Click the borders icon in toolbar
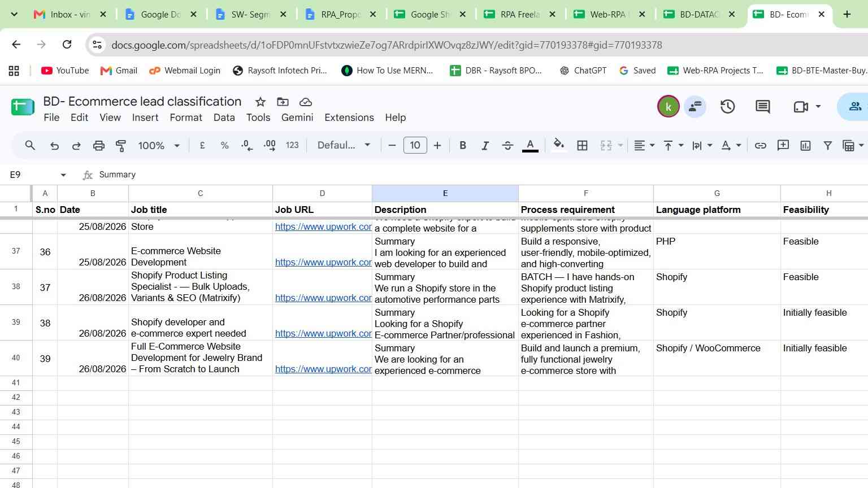The height and width of the screenshot is (488, 868). (582, 146)
